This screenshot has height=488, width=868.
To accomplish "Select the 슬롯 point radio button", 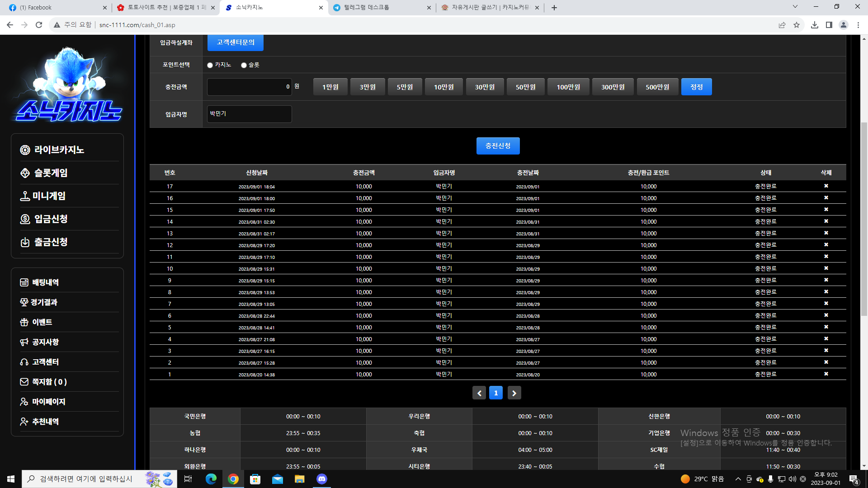I will click(x=244, y=65).
